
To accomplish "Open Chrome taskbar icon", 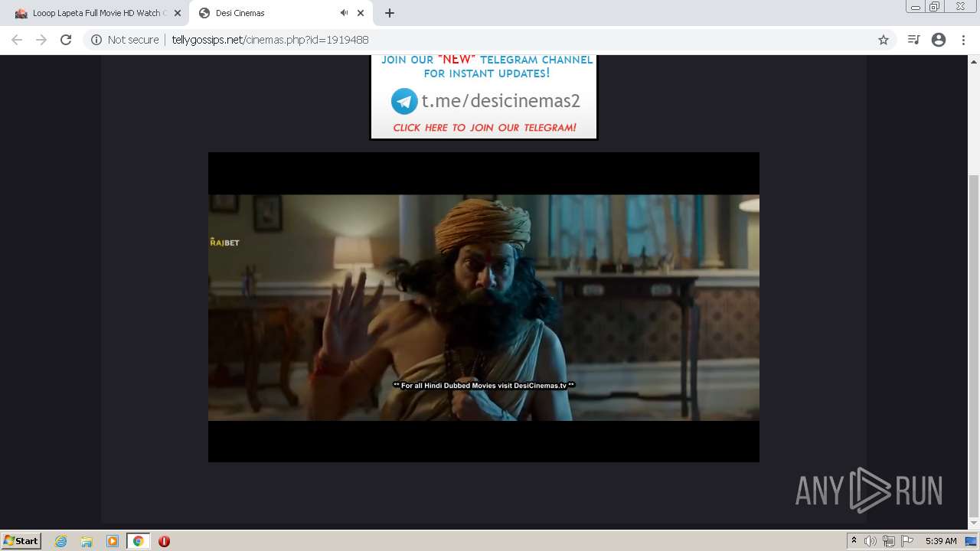I will [x=139, y=541].
